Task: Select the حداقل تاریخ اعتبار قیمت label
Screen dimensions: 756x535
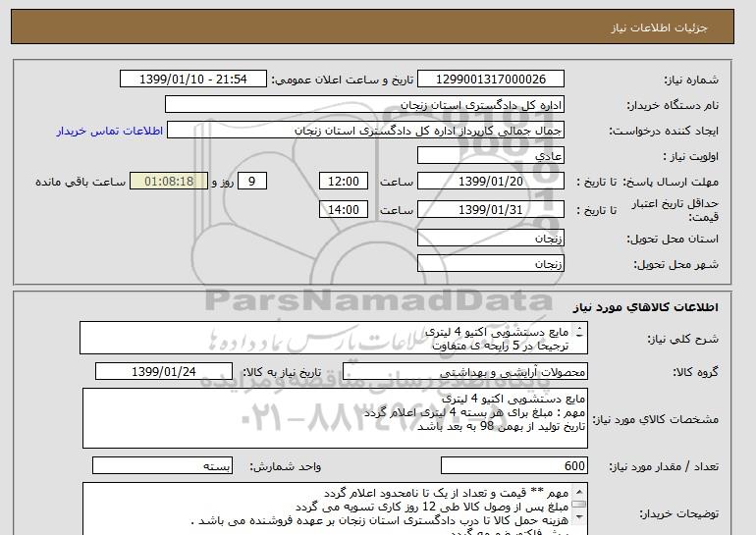Action: (x=675, y=210)
